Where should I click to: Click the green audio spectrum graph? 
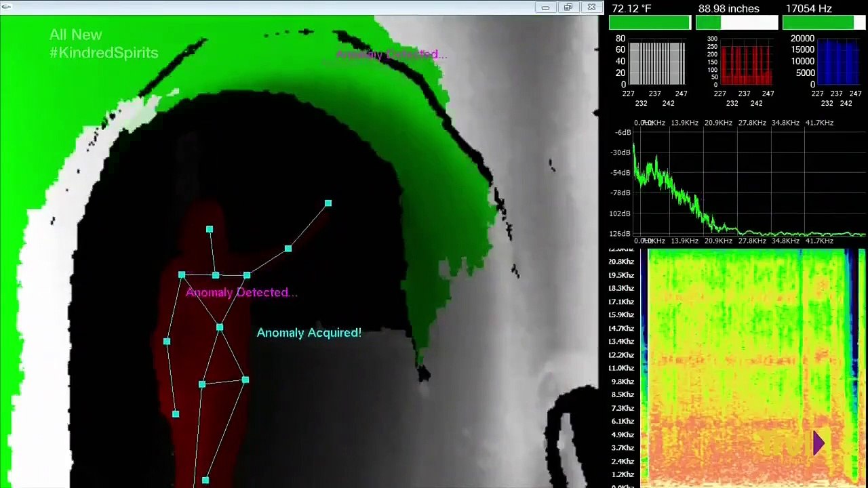pyautogui.click(x=749, y=182)
